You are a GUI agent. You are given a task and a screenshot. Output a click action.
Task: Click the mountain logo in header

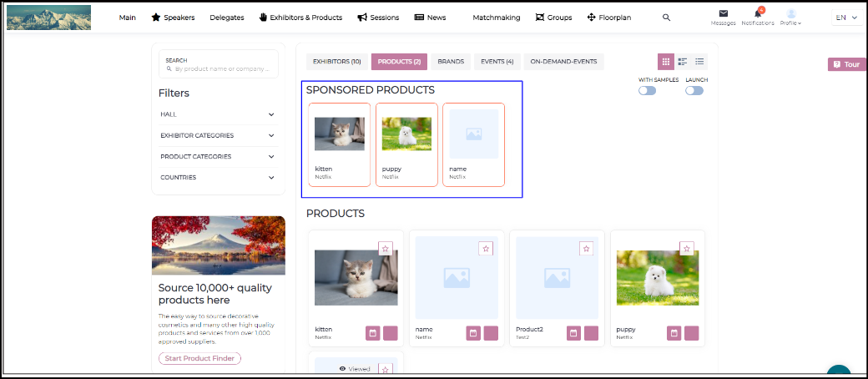(x=48, y=18)
